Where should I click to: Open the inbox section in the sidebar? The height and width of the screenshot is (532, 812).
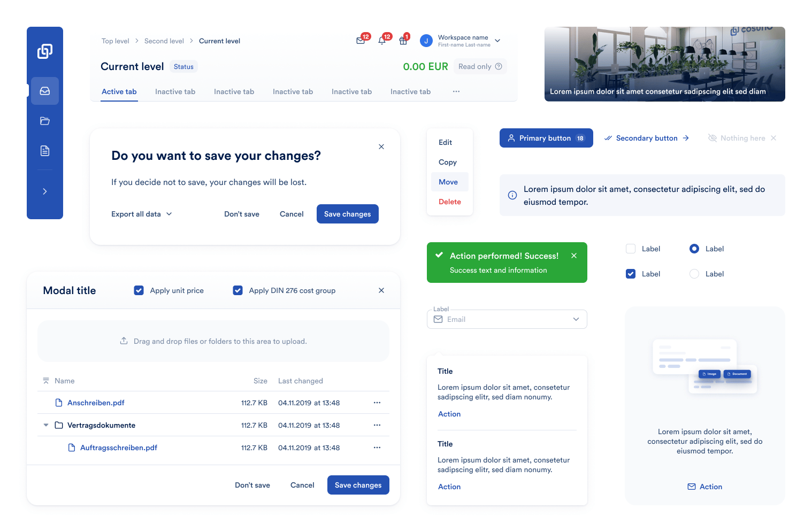45,90
